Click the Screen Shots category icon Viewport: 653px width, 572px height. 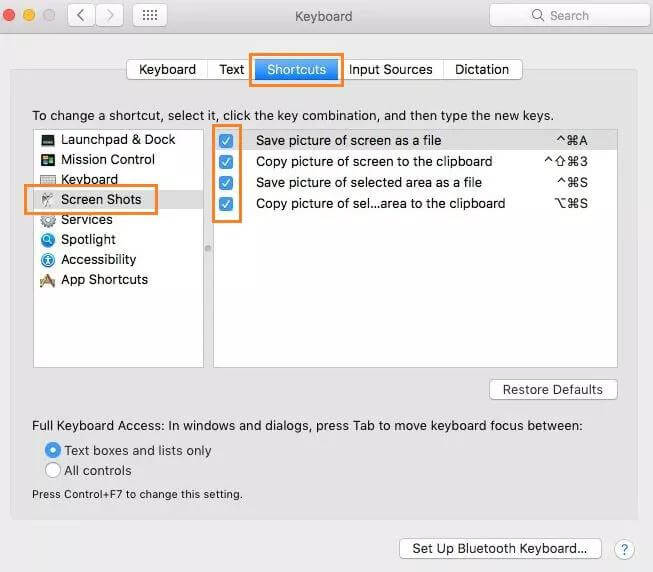pyautogui.click(x=47, y=200)
